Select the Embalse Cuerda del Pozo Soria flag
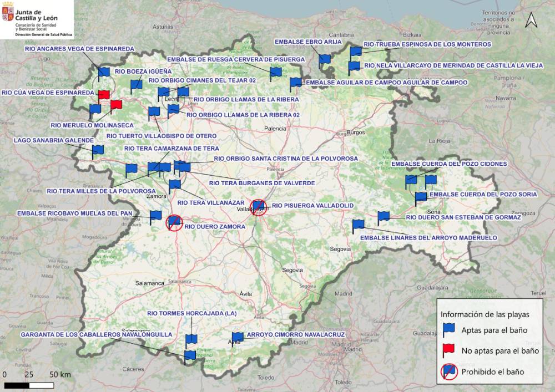This screenshot has height=392, width=555. click(x=421, y=199)
